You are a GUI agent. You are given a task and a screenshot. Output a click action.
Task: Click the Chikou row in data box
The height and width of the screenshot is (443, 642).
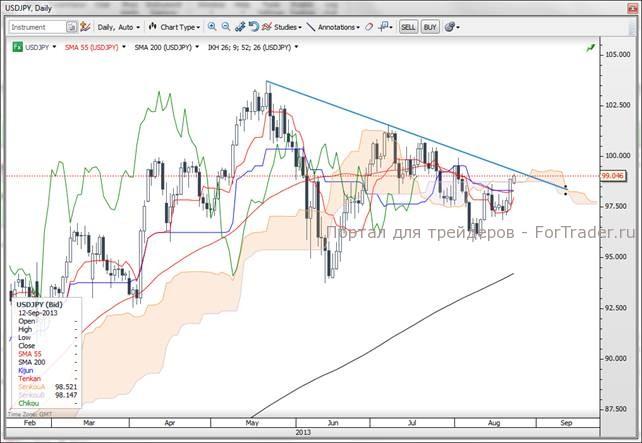[x=47, y=403]
